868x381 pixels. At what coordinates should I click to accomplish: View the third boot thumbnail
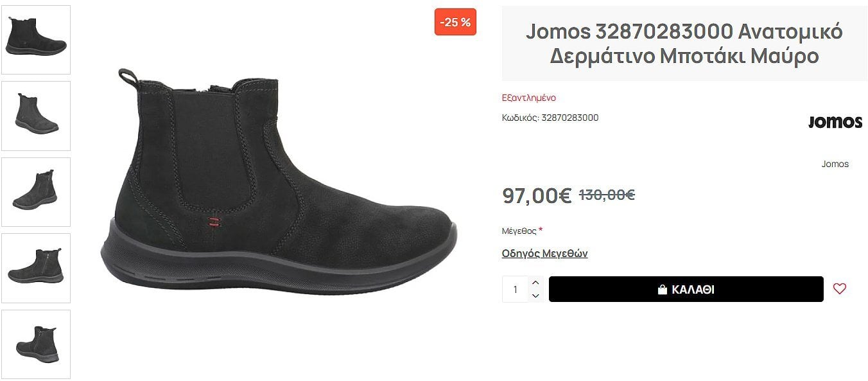click(36, 192)
